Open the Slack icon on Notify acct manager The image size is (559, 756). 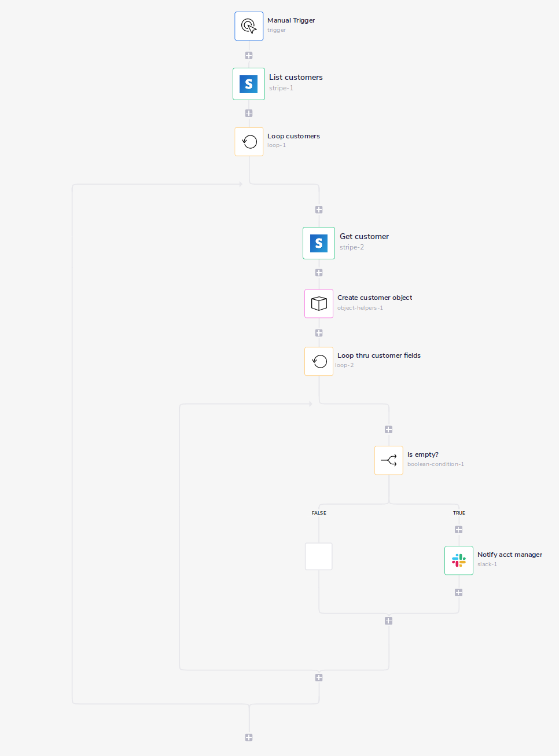tap(458, 560)
